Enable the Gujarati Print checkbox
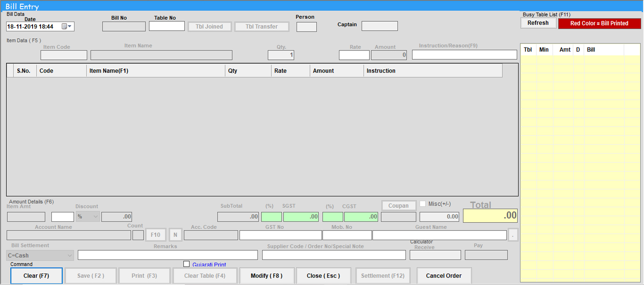The height and width of the screenshot is (285, 644). 186,264
